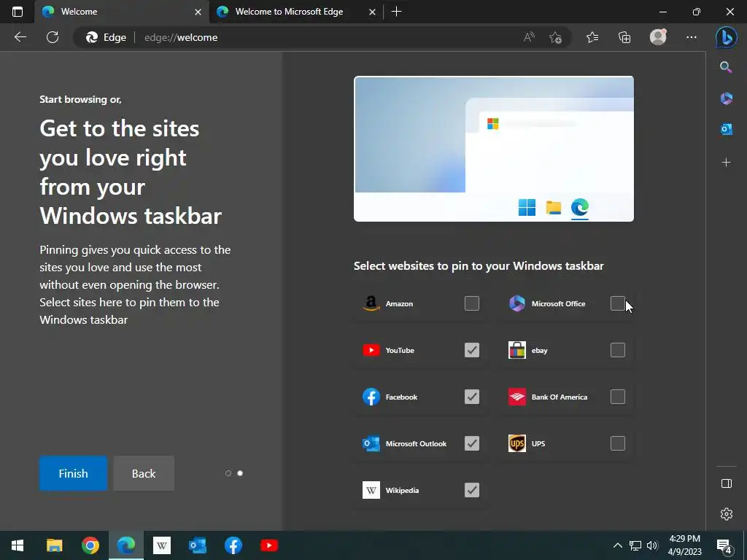Image resolution: width=747 pixels, height=560 pixels.
Task: Open the Favorites list icon
Action: [592, 37]
